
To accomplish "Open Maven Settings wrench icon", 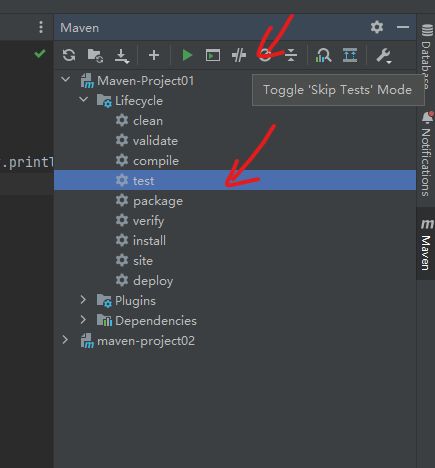I will [384, 56].
